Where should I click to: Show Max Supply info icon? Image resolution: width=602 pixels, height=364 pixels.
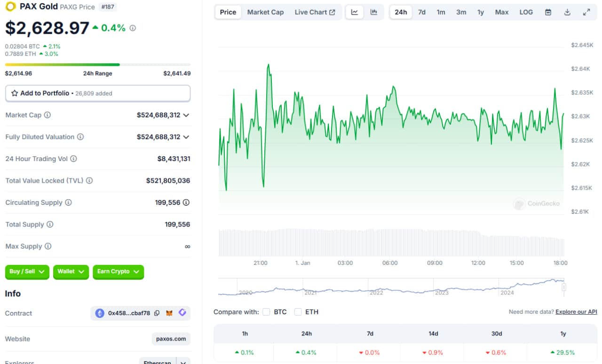pyautogui.click(x=48, y=246)
